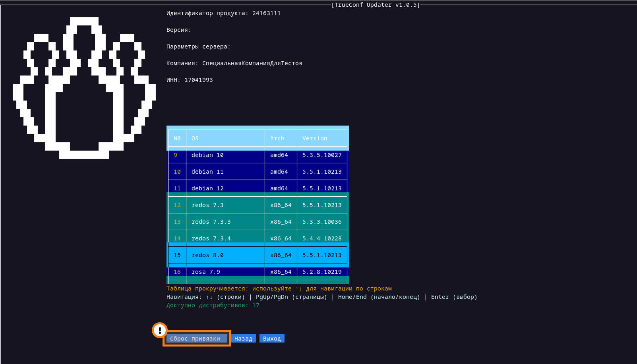Click the TrueConf Updater v1.0.5 title

[376, 5]
